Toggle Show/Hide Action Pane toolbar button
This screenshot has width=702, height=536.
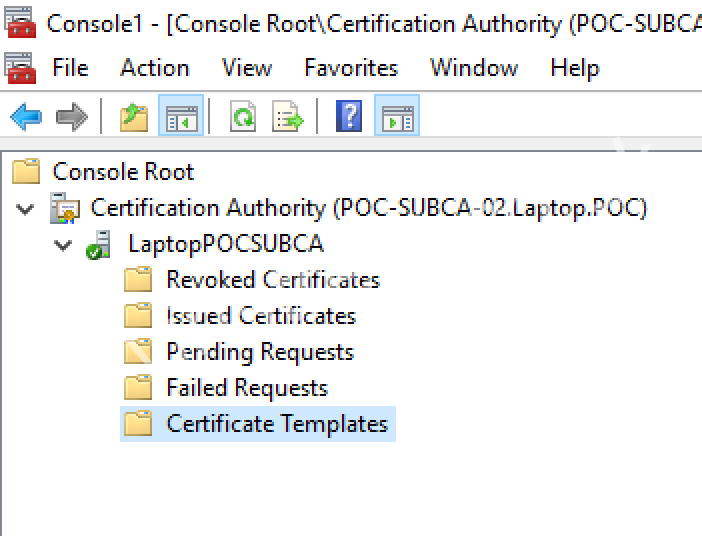(397, 117)
